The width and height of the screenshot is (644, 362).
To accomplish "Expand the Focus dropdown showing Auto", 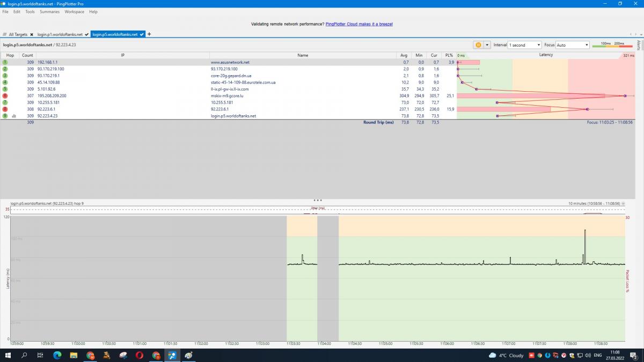I will tap(573, 45).
